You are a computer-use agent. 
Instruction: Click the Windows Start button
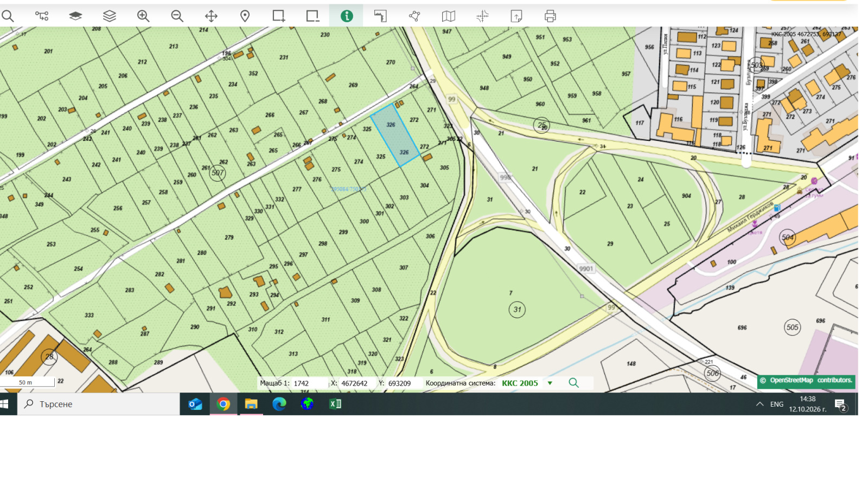(5, 404)
